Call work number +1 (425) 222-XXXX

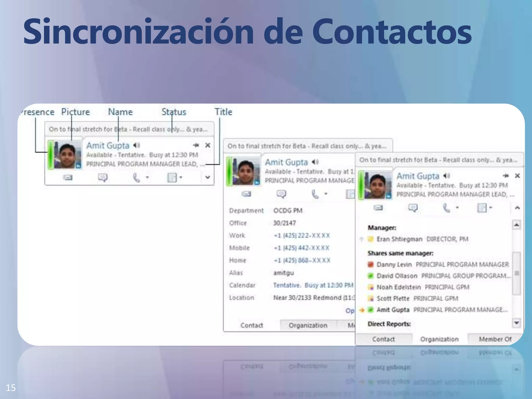point(302,236)
